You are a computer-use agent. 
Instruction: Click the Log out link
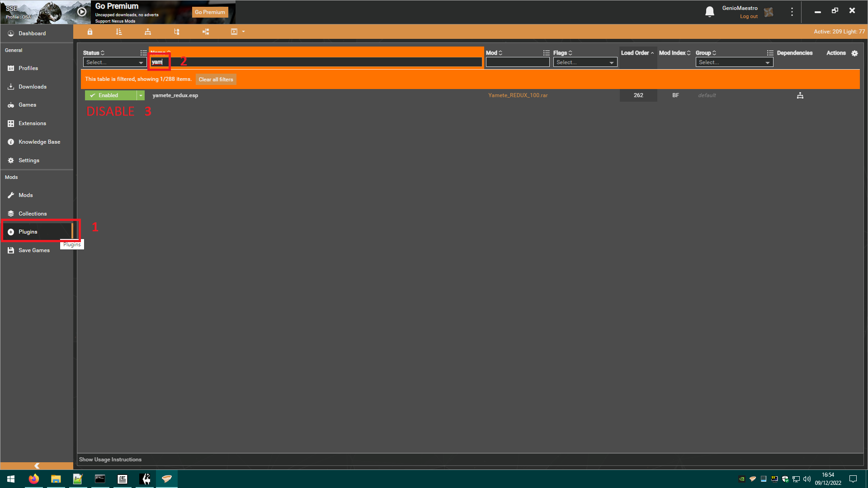click(749, 17)
